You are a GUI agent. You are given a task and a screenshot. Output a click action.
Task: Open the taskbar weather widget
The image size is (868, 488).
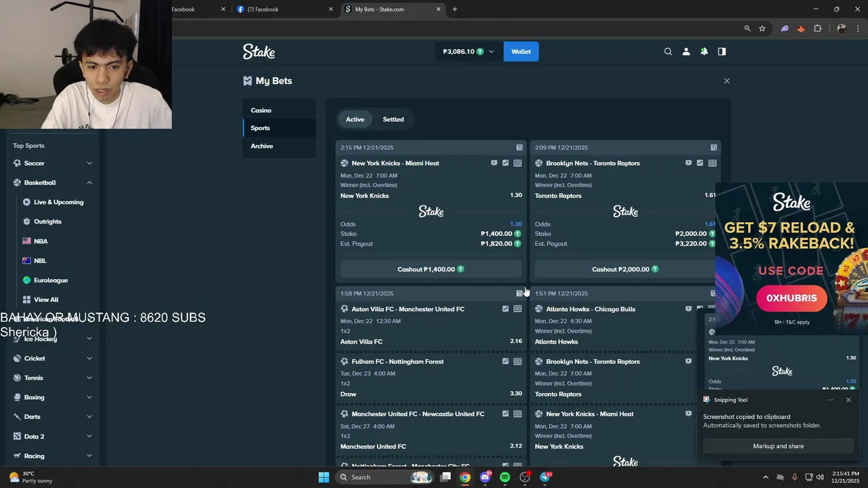click(x=32, y=477)
